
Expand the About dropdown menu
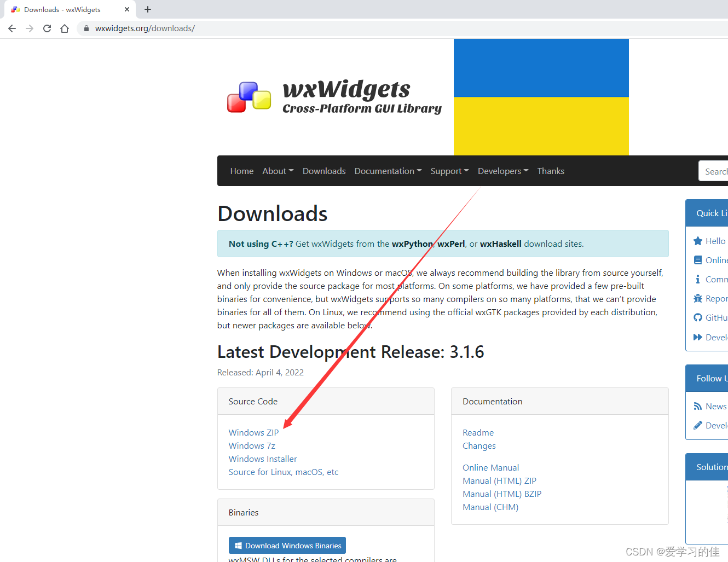tap(278, 171)
